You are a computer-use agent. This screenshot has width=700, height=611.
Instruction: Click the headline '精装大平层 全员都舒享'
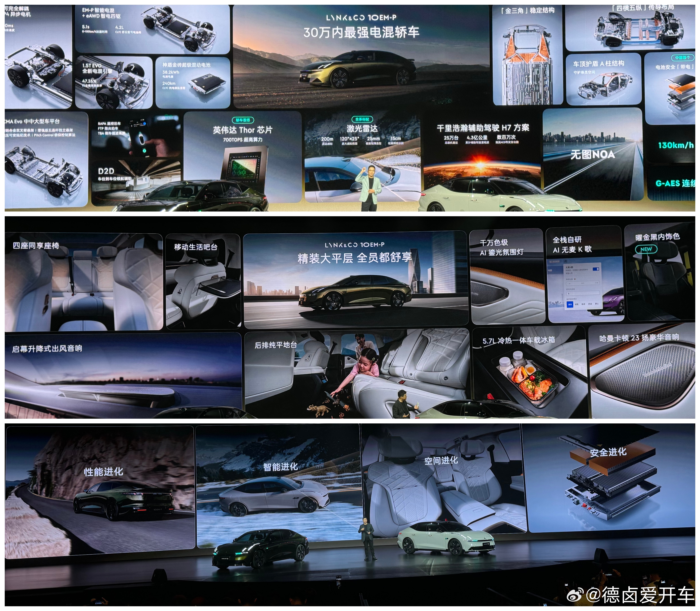pyautogui.click(x=355, y=258)
